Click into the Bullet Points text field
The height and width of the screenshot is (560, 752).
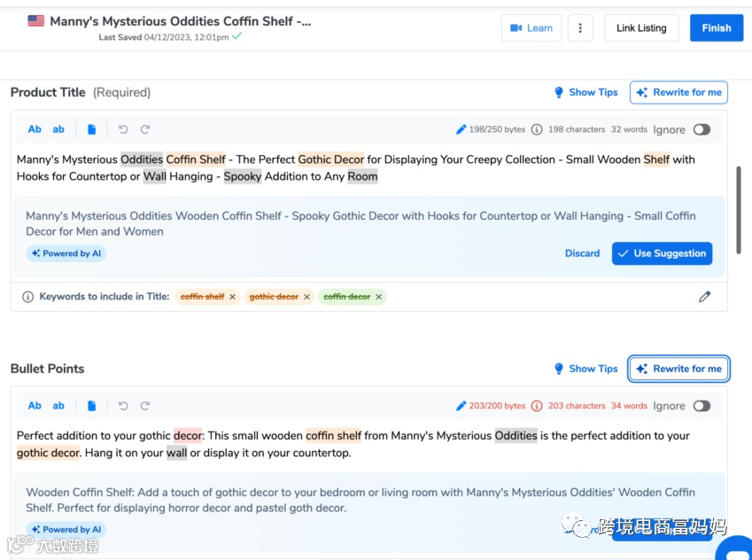pos(368,444)
